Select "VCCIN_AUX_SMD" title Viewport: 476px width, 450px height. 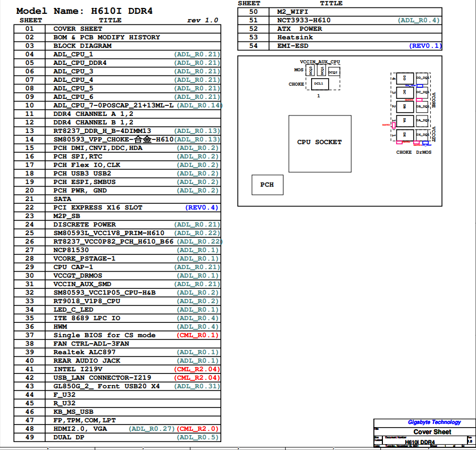pyautogui.click(x=82, y=284)
